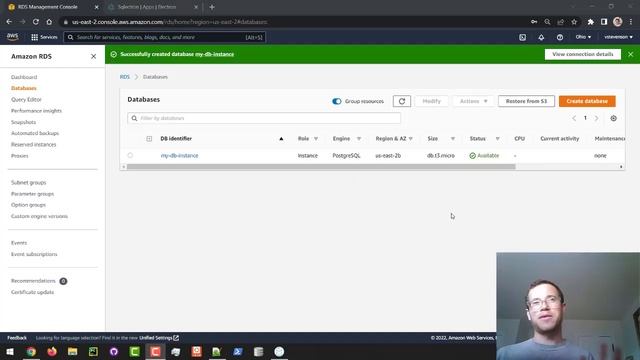Viewport: 640px width, 360px height.
Task: Open AWS CloudShell icon in header
Action: click(522, 37)
